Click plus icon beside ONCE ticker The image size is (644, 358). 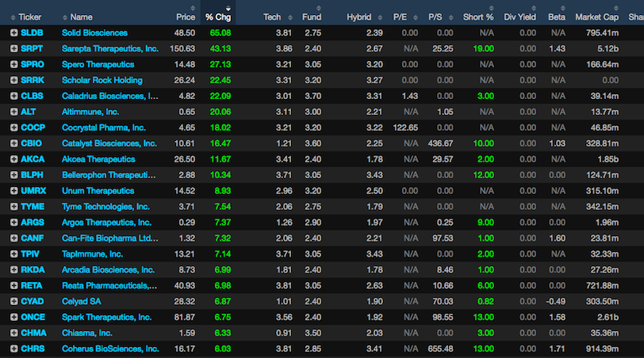(13, 317)
